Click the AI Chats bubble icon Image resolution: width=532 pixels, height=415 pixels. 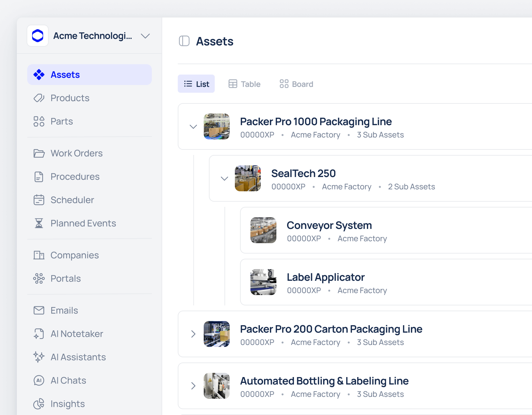[x=39, y=380]
